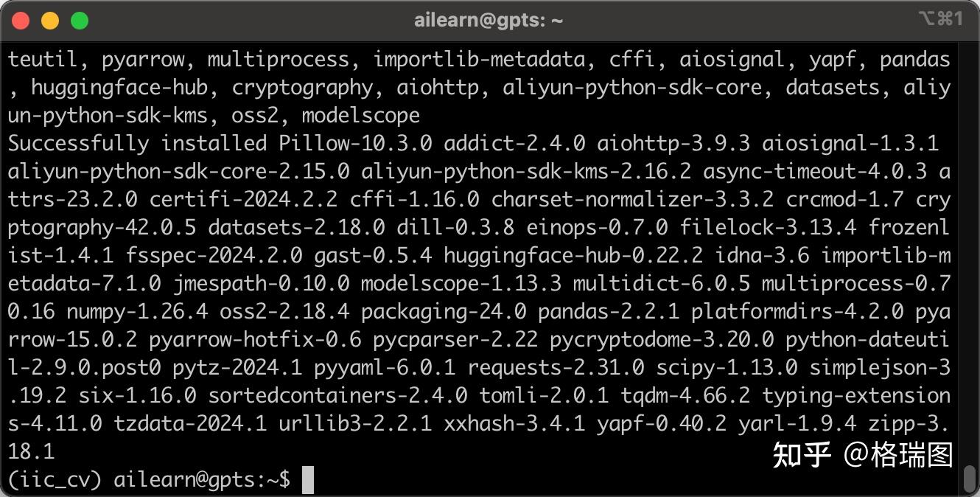Click the scrollbar thumb at the right edge
The image size is (980, 497).
[970, 479]
